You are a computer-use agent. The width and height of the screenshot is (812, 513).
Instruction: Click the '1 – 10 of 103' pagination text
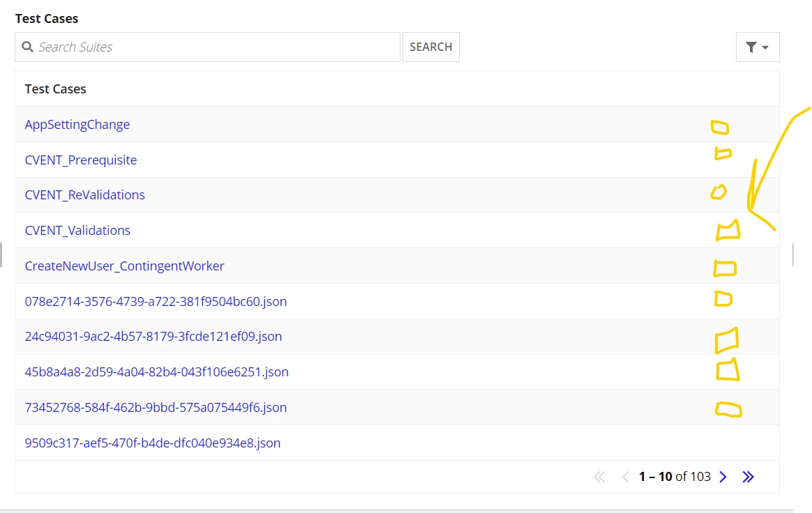[675, 477]
